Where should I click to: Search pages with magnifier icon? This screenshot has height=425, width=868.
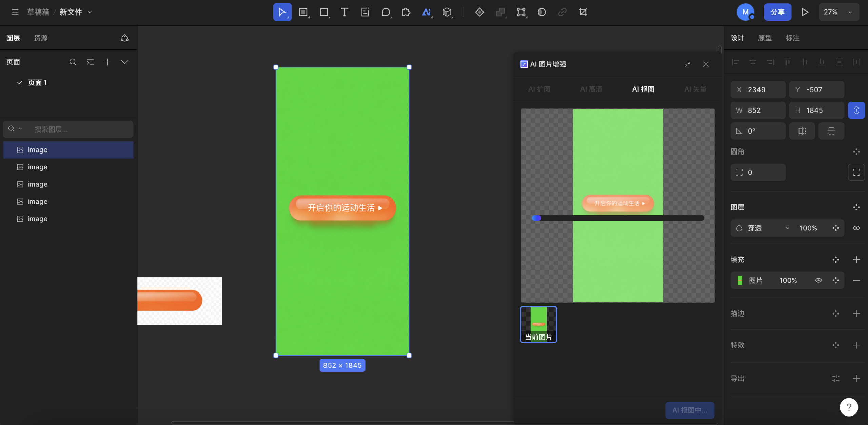coord(73,62)
